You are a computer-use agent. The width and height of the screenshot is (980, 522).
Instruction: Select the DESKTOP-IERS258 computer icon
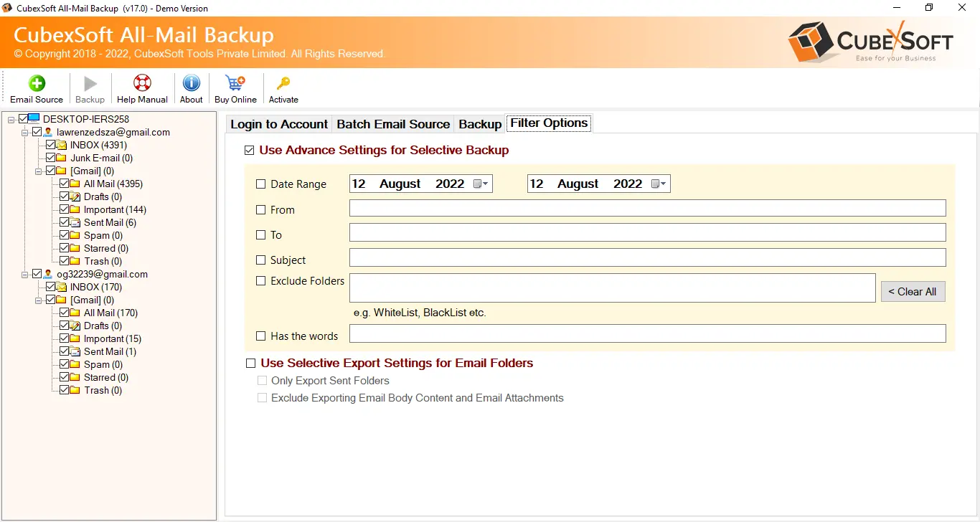click(34, 118)
